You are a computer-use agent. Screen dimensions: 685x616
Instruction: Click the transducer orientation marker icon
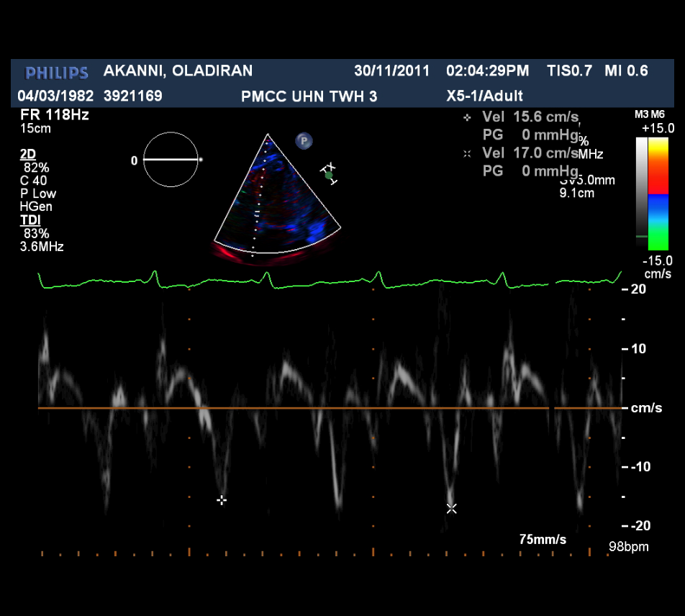point(329,173)
